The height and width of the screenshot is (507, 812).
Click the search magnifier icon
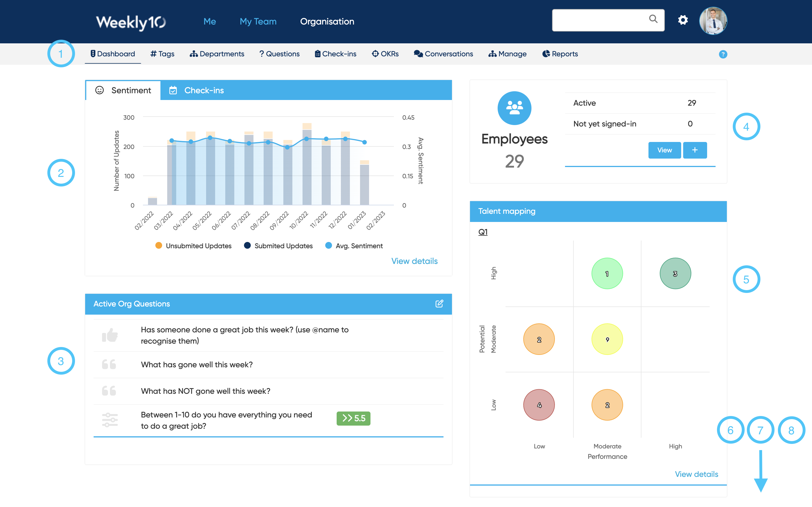pyautogui.click(x=653, y=19)
